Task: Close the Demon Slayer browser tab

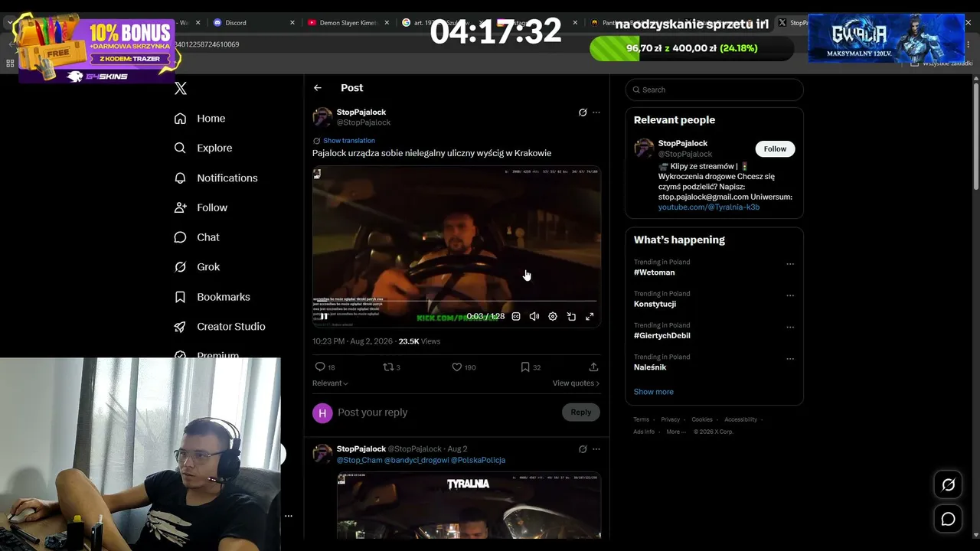Action: (387, 23)
